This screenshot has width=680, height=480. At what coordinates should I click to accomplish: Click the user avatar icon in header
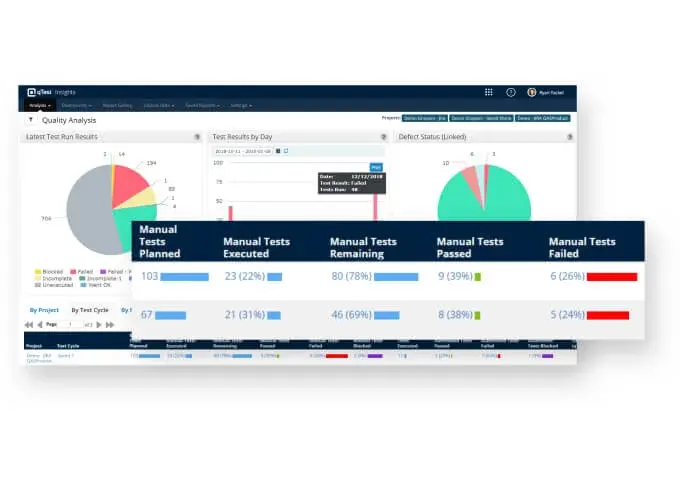click(x=532, y=92)
